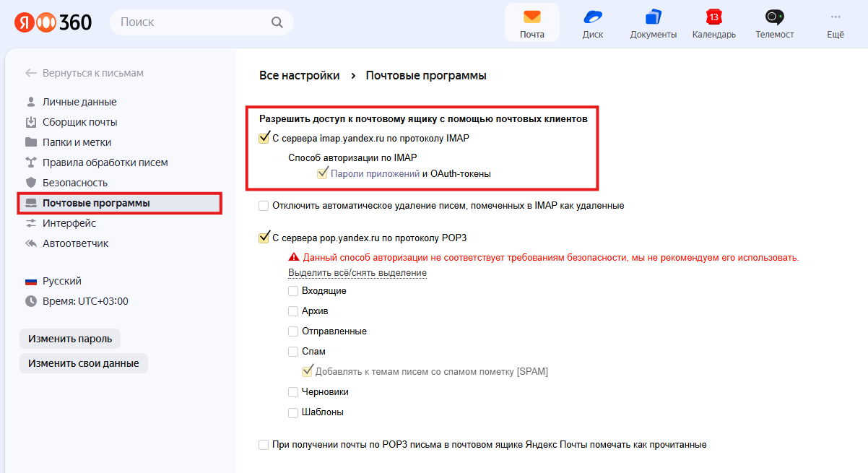Check the Черновики folder checkbox
868x473 pixels.
(x=293, y=392)
